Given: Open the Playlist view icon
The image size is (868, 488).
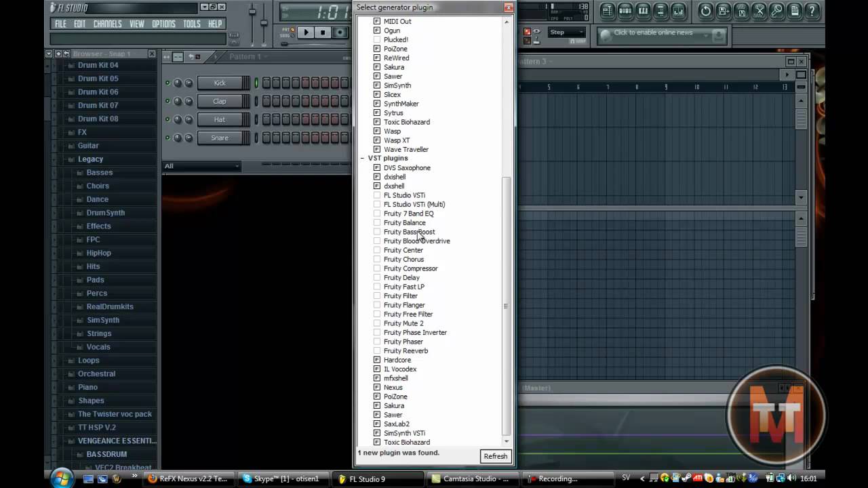Looking at the screenshot, I should pyautogui.click(x=608, y=11).
